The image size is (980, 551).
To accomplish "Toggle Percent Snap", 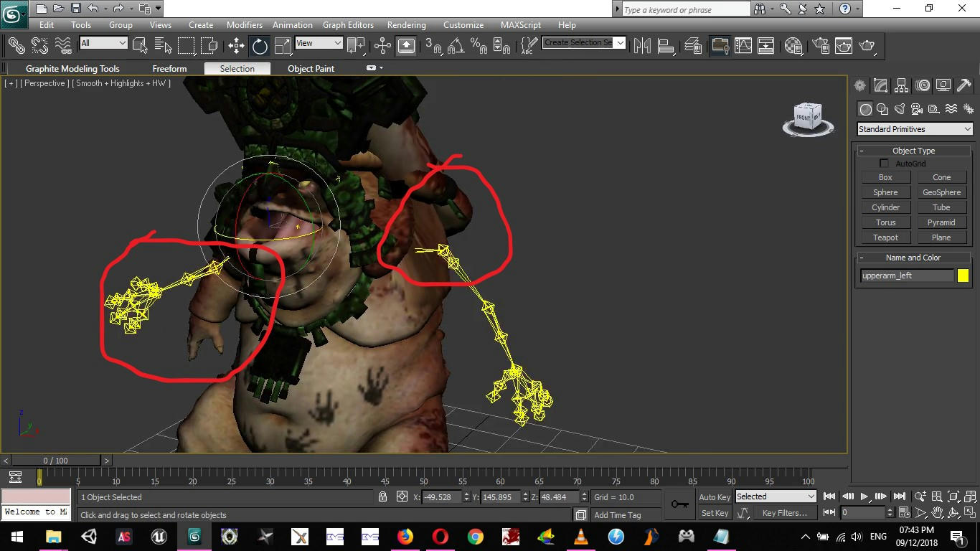I will pos(479,45).
